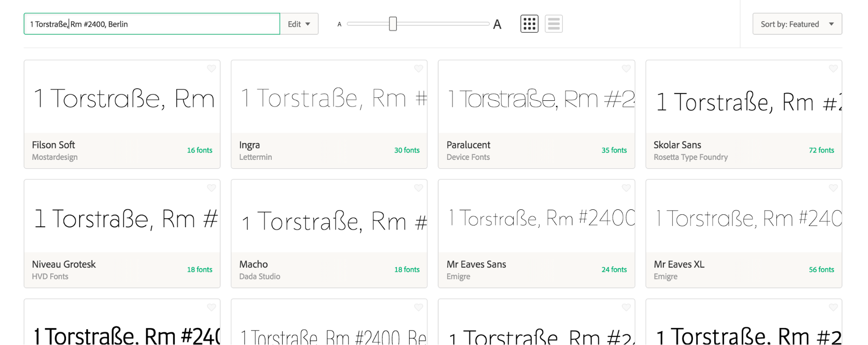Switch to list view
This screenshot has width=868, height=345.
[554, 24]
